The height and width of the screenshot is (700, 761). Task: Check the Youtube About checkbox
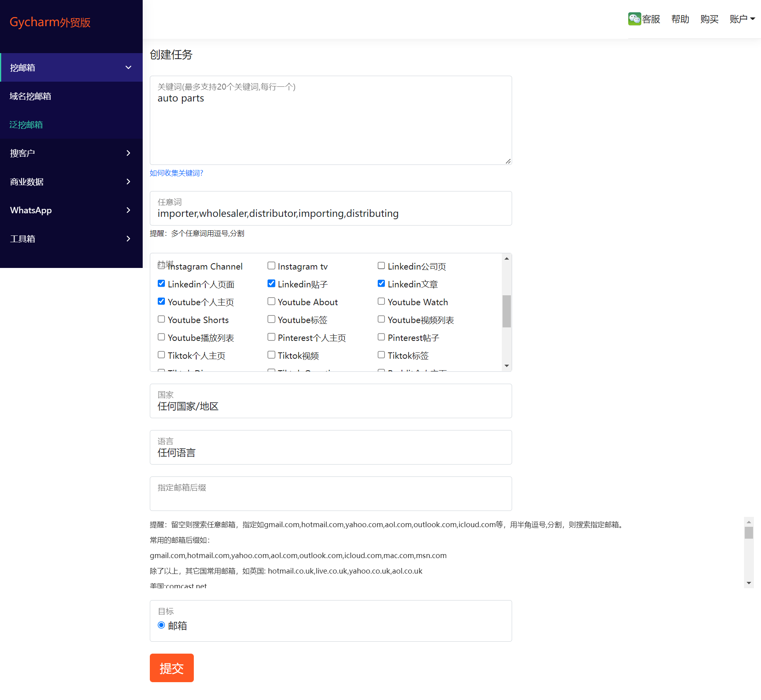pyautogui.click(x=272, y=301)
